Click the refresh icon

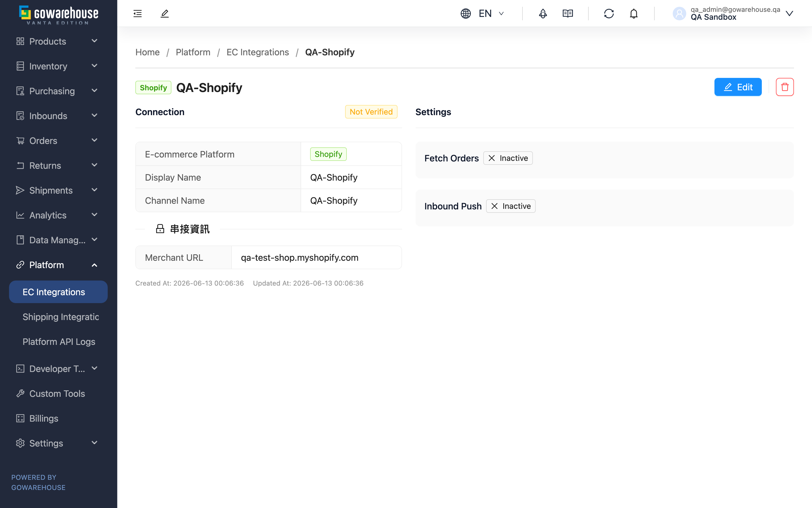point(609,14)
